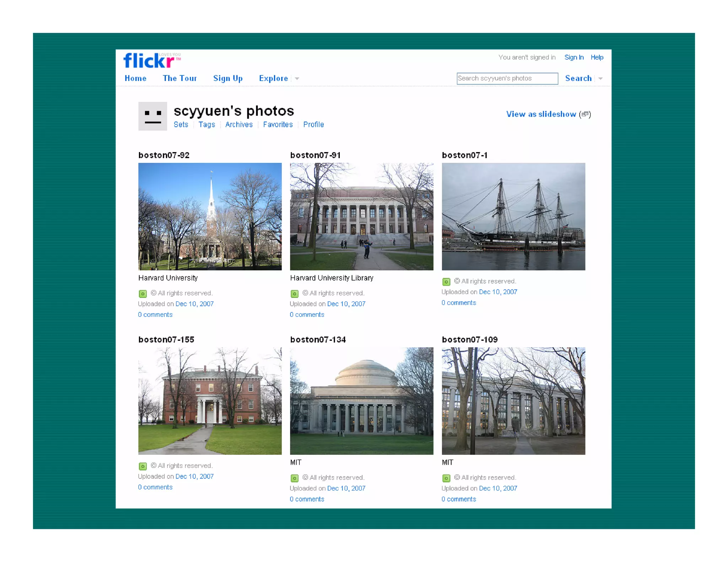Go to Sign Up in the navigation
Image resolution: width=728 pixels, height=562 pixels.
228,79
